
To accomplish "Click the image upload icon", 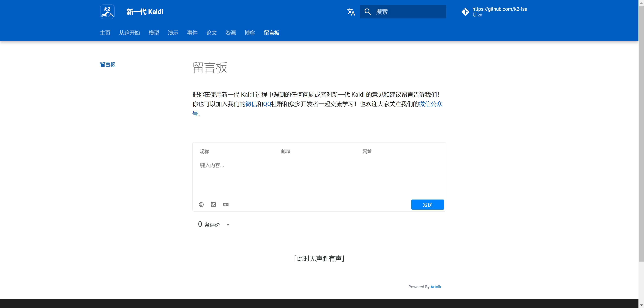I will 213,205.
